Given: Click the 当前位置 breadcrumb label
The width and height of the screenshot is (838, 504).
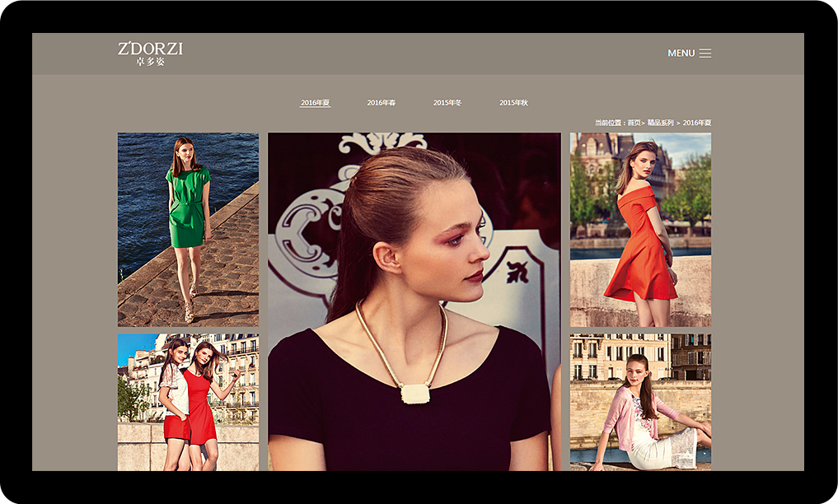Looking at the screenshot, I should tap(609, 123).
